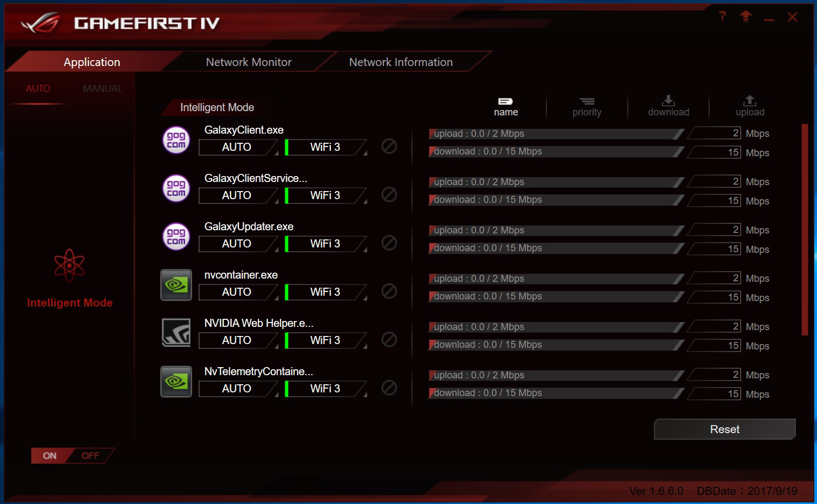Click the red upload arrow icon in title bar
Screen dimensions: 817x504
coord(746,16)
